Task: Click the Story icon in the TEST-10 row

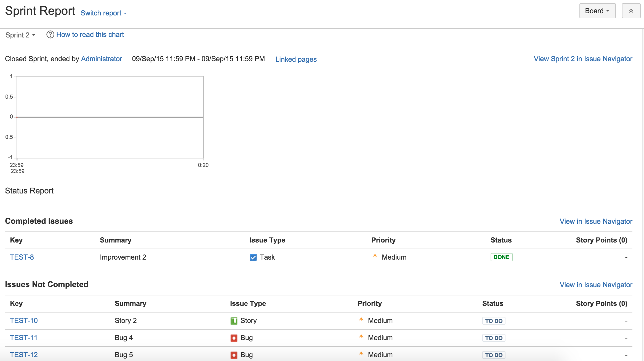Action: (234, 321)
